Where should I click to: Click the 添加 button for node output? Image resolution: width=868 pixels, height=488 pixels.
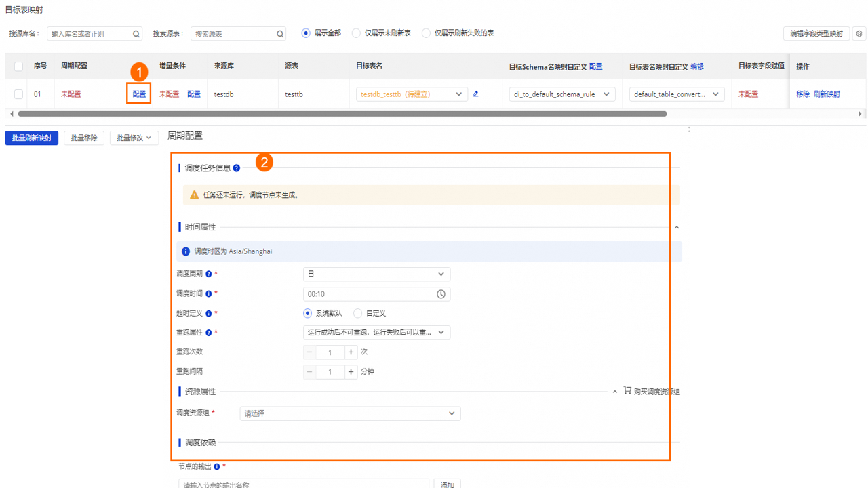[447, 485]
